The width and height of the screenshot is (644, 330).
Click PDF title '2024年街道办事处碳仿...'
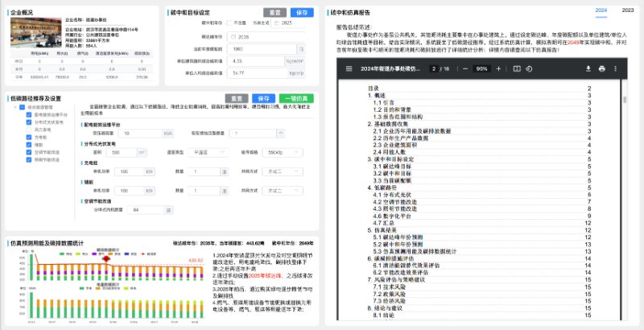(x=390, y=69)
